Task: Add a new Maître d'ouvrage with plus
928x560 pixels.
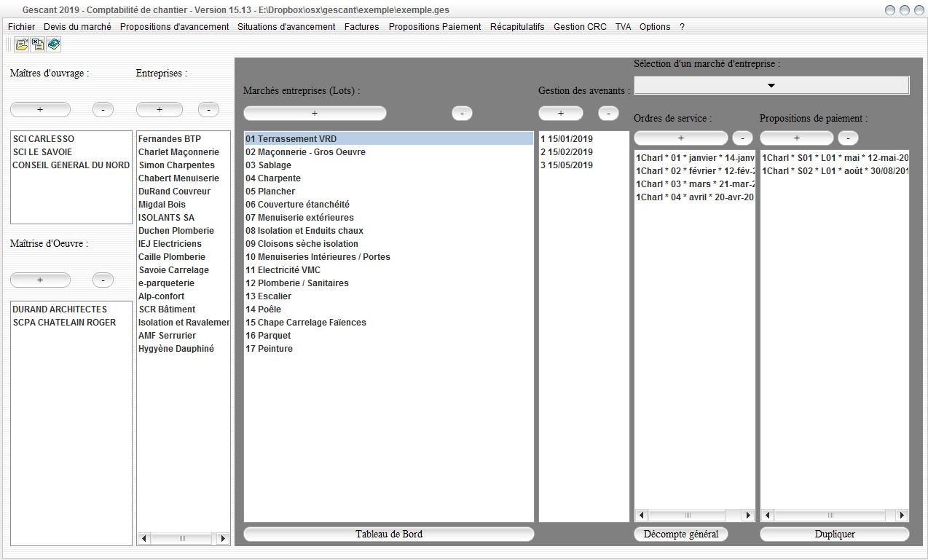Action: 40,109
